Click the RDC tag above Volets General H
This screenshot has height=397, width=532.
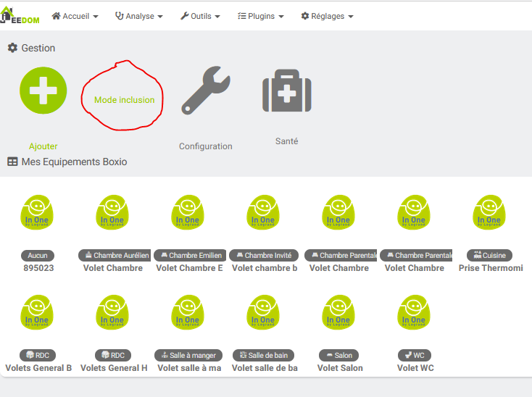113,355
